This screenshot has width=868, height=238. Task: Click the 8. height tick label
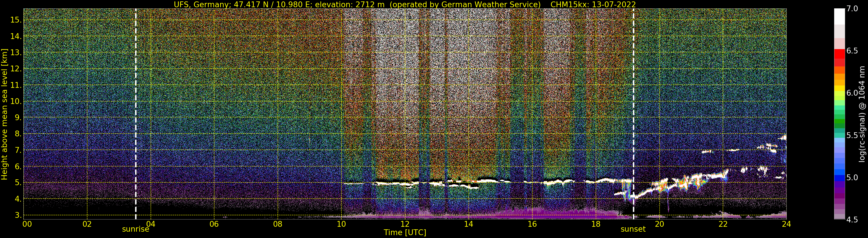(x=18, y=134)
